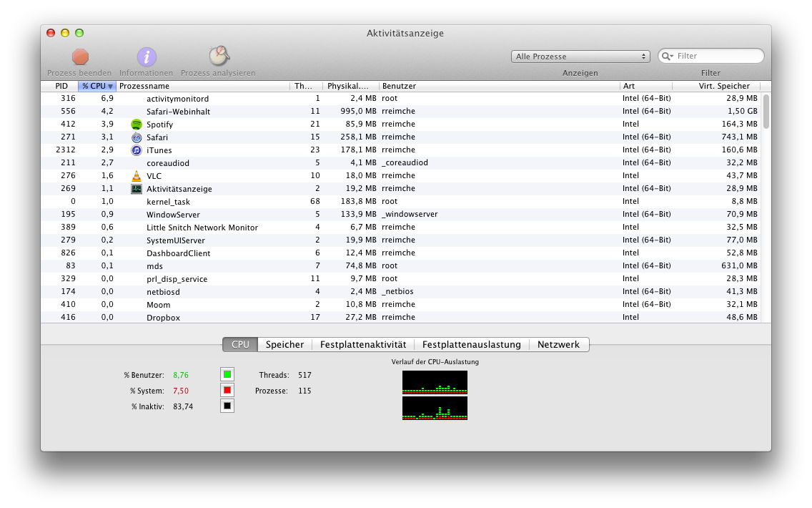
Task: Click the Prozesse count 115
Action: click(x=304, y=391)
